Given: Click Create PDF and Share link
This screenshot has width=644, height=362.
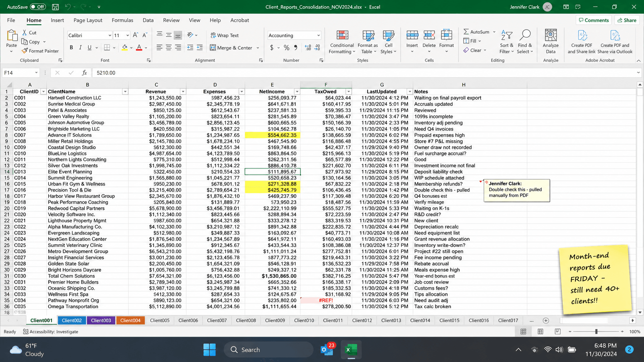Looking at the screenshot, I should click(582, 42).
